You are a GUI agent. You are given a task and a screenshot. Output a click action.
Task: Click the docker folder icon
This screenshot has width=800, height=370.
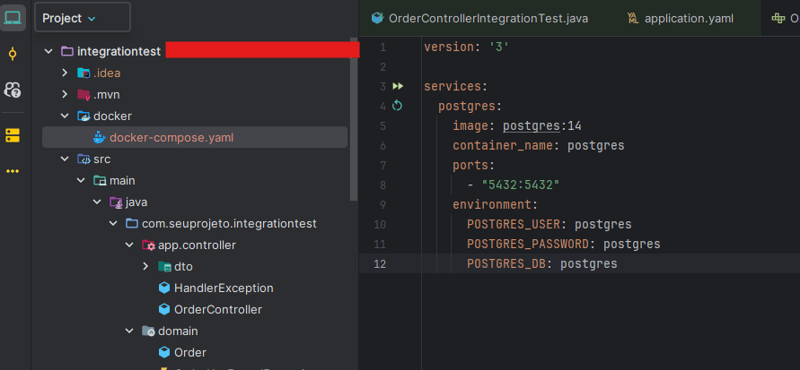tap(84, 116)
